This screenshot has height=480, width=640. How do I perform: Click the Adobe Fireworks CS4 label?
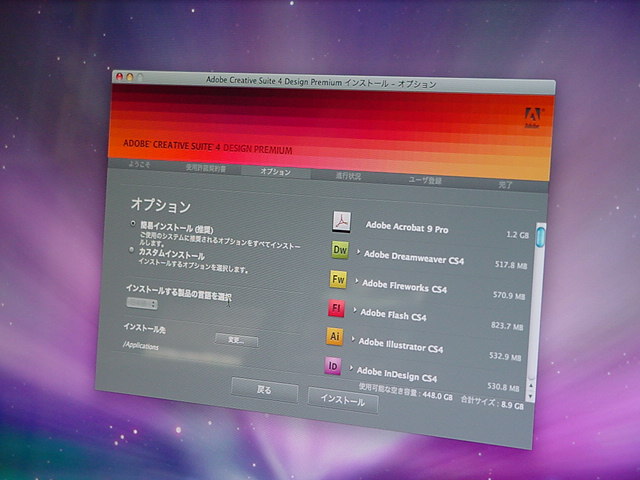tap(404, 286)
